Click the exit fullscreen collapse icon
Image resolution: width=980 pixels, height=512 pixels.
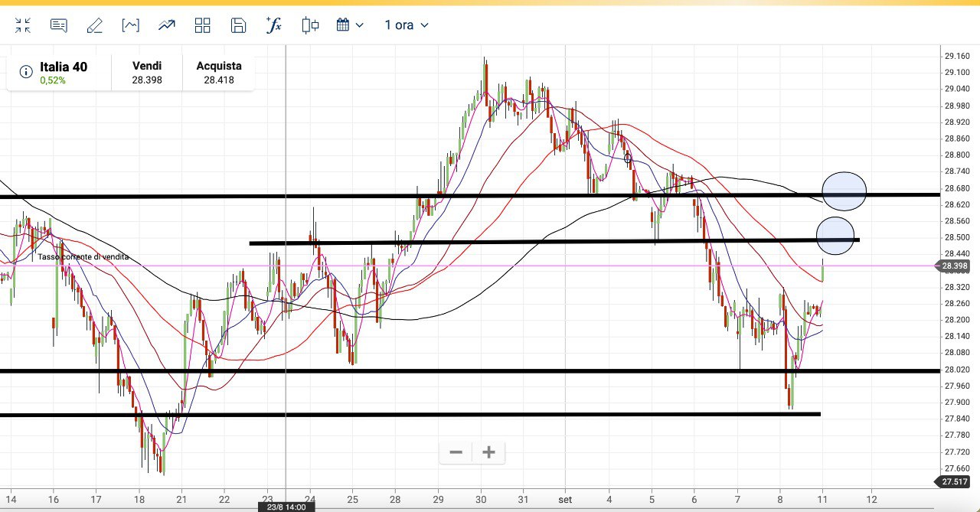pos(23,25)
